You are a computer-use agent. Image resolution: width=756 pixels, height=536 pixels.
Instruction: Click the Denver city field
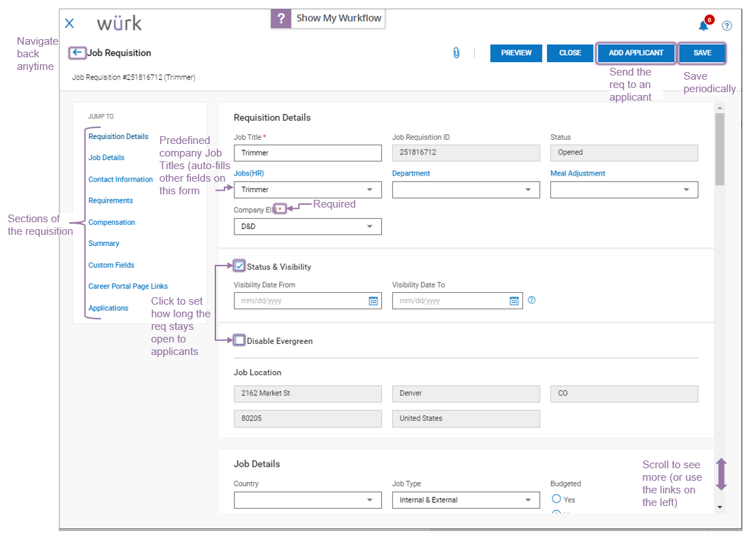click(466, 393)
